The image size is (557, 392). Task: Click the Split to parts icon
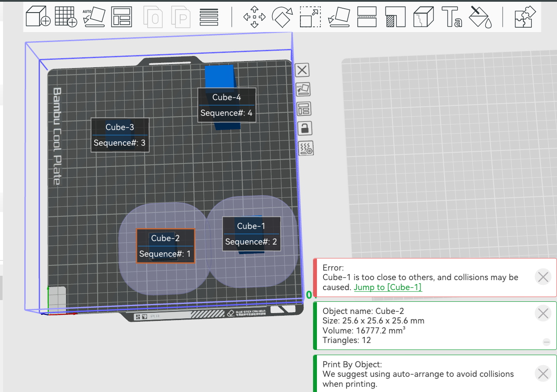[181, 17]
